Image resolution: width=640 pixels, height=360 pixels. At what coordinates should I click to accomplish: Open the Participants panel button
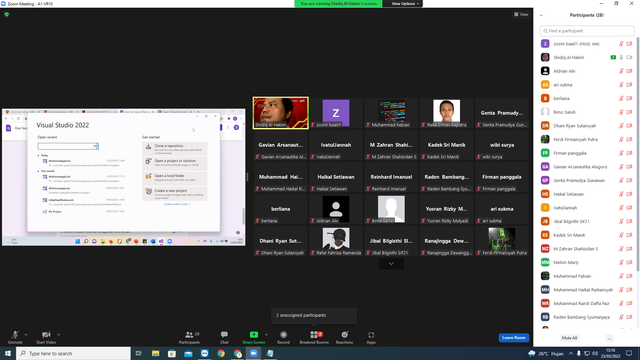(189, 337)
